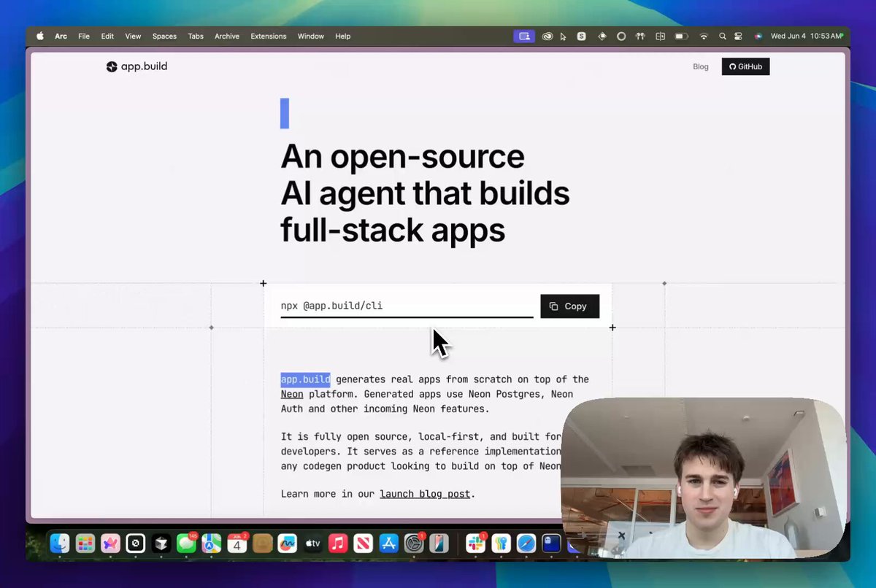The image size is (876, 588).
Task: Open the Tabs menu
Action: point(196,36)
